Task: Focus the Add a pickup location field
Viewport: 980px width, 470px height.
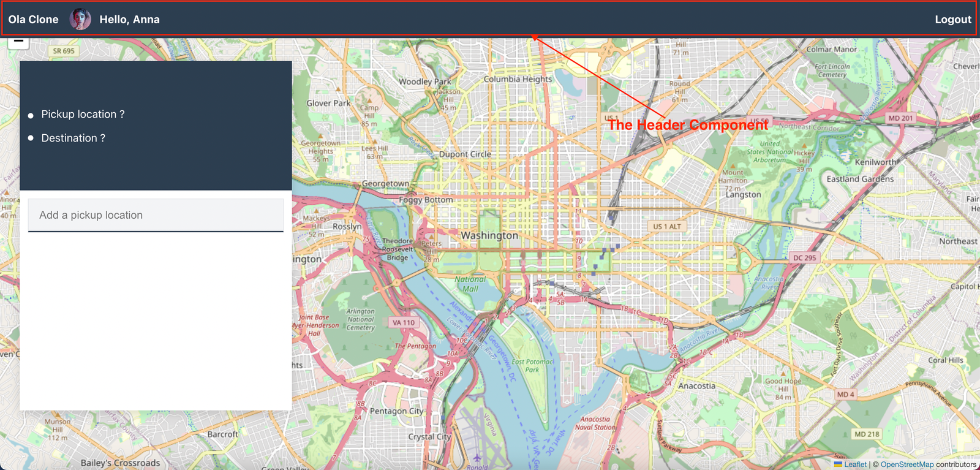Action: [156, 215]
